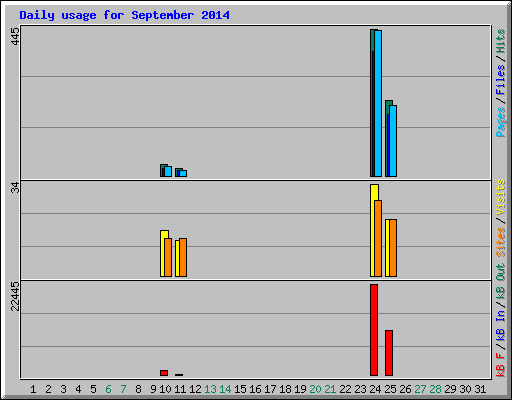Select the orange Sites bar for day 24
Viewport: 512px width, 400px height.
378,238
